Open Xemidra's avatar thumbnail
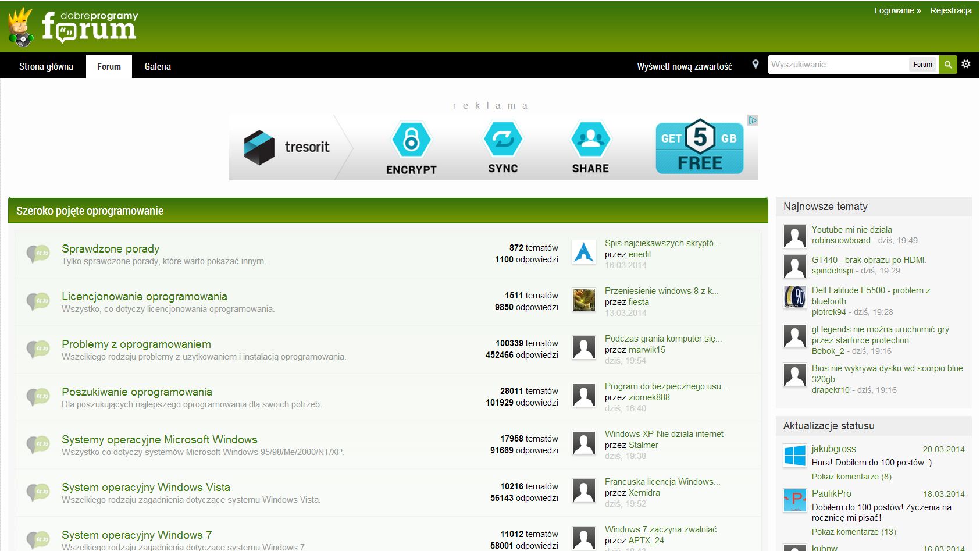 (584, 490)
